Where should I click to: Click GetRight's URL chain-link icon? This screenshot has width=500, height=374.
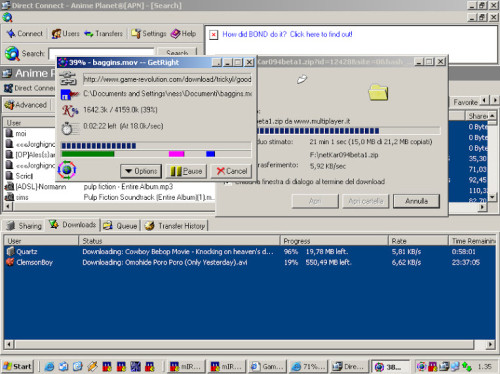point(68,79)
